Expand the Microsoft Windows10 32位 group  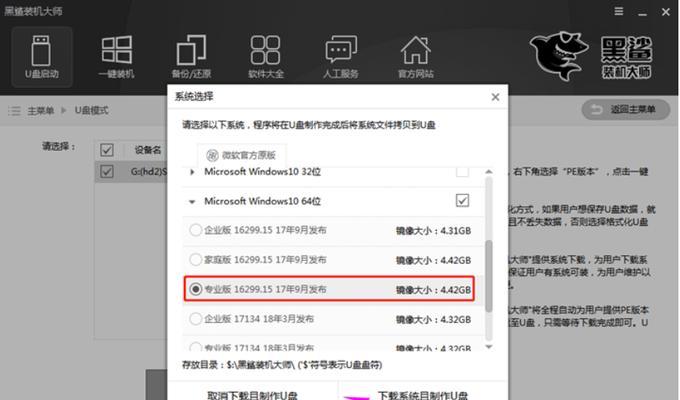(x=192, y=172)
